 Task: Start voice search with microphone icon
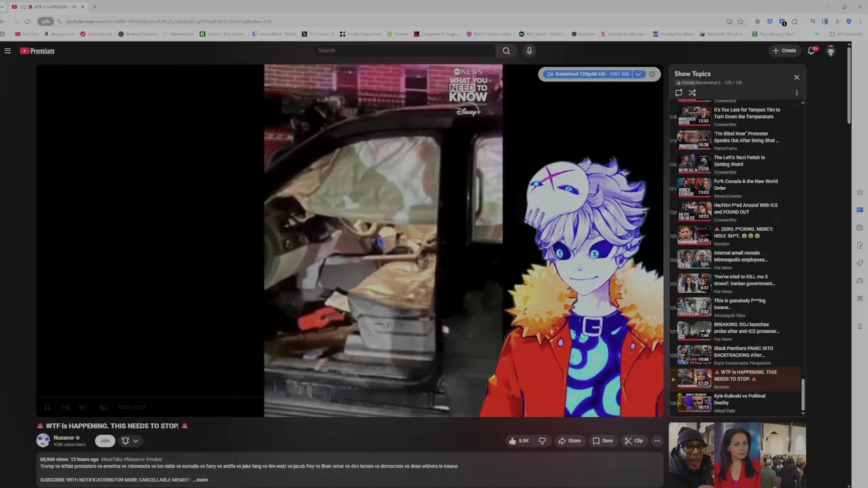[530, 51]
